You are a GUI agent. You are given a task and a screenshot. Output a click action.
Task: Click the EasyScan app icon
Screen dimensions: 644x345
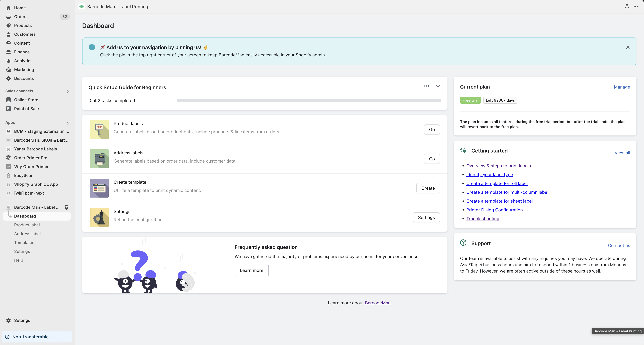[9, 175]
